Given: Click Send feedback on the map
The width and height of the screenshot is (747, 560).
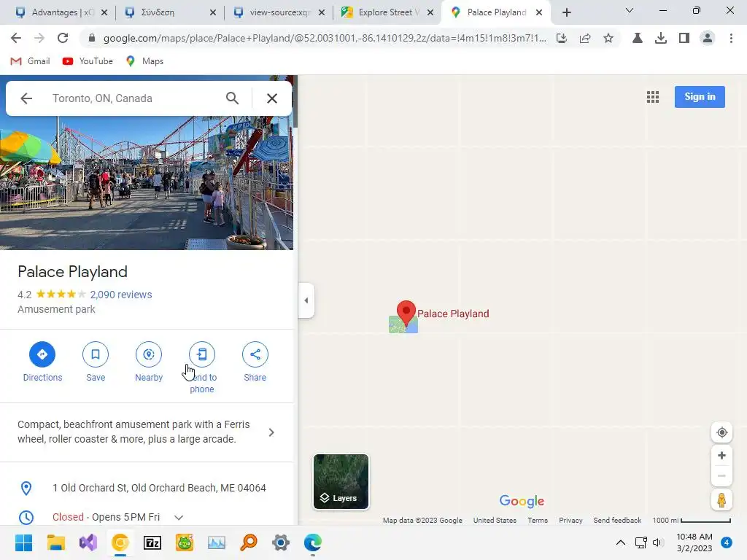Looking at the screenshot, I should click(617, 521).
